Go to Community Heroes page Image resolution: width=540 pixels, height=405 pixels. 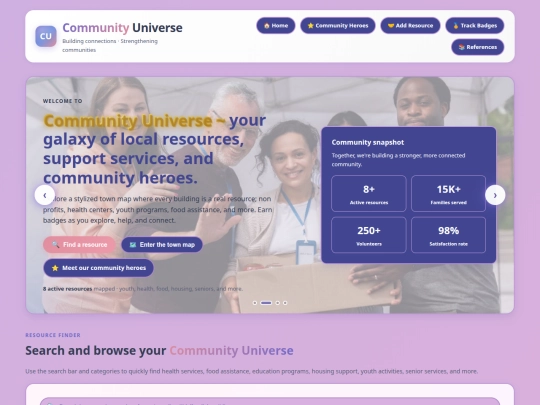click(338, 25)
